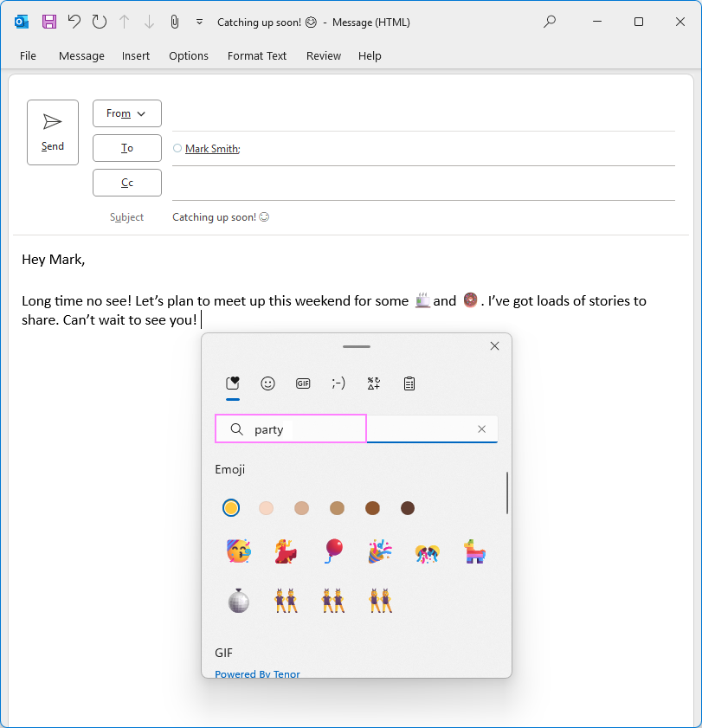The width and height of the screenshot is (702, 728).
Task: Click the doughnut emoji in message body
Action: (470, 300)
